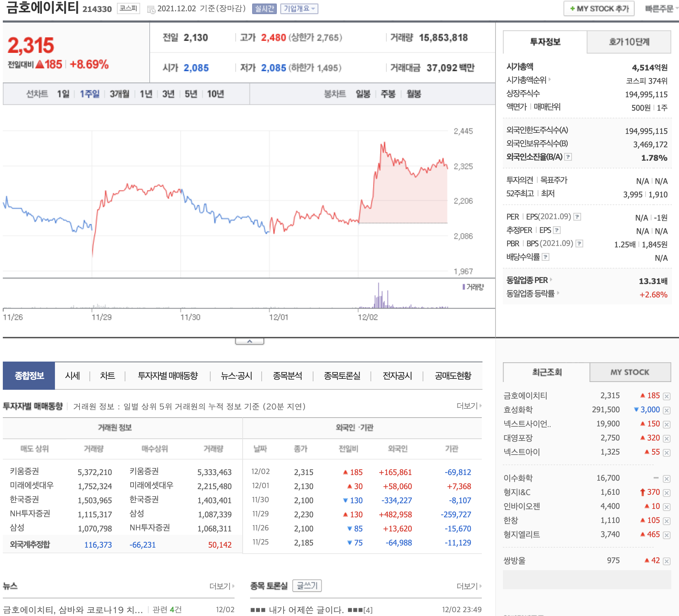Toggle the 실시간 real-time button
The image size is (679, 616).
(x=264, y=9)
